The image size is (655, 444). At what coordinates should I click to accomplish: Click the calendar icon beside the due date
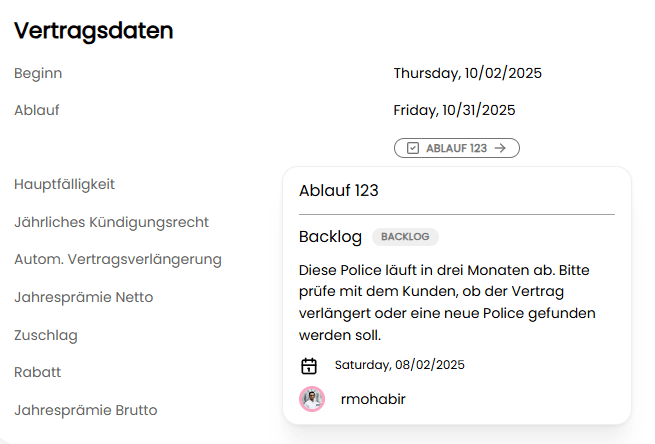(x=309, y=366)
